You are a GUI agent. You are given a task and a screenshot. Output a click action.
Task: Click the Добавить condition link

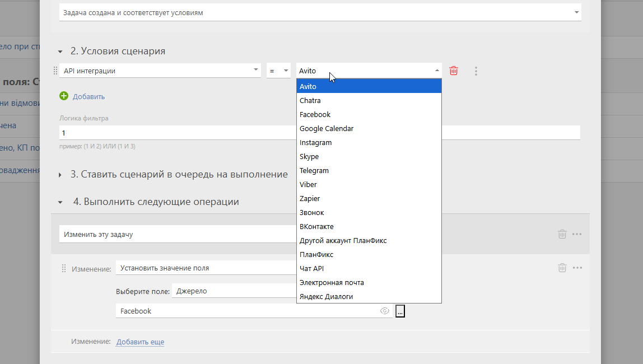(88, 96)
